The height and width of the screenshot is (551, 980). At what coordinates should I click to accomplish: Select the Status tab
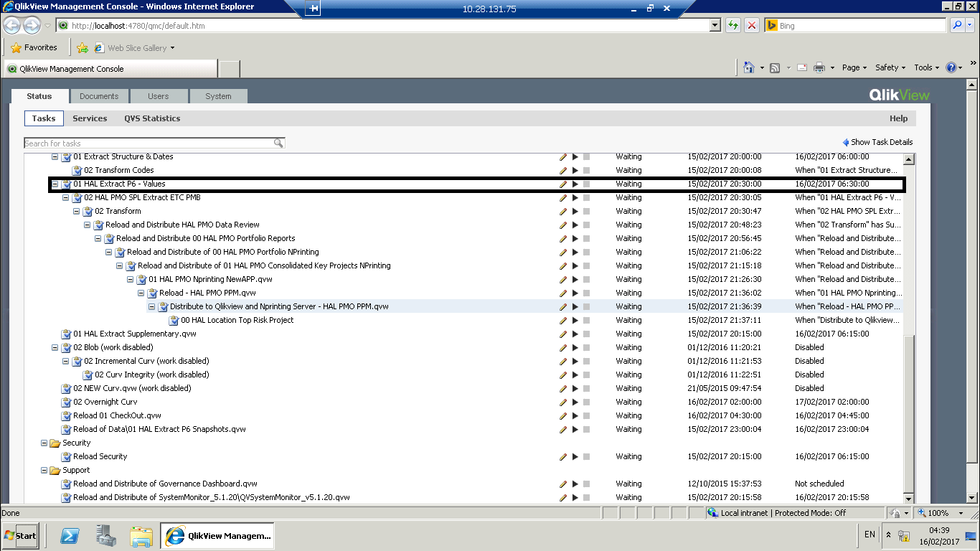pos(39,96)
